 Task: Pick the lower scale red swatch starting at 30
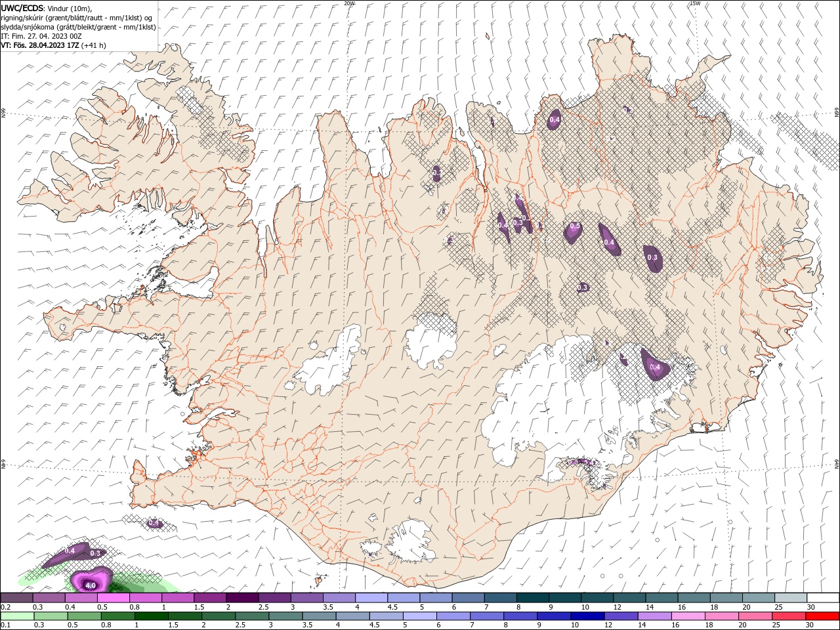click(x=822, y=616)
